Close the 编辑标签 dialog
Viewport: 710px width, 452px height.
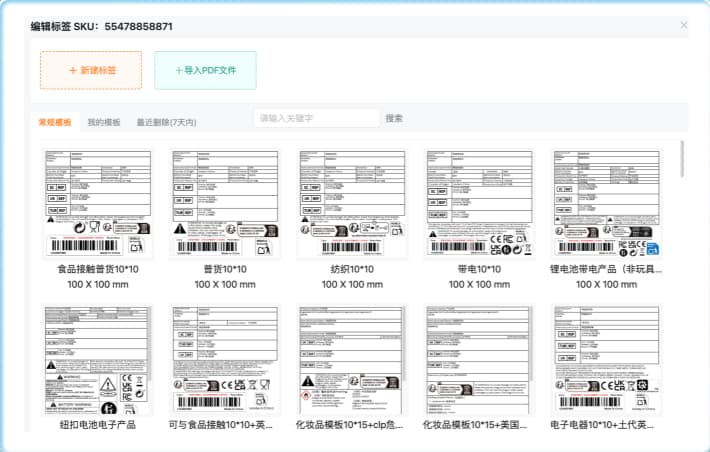pyautogui.click(x=684, y=25)
